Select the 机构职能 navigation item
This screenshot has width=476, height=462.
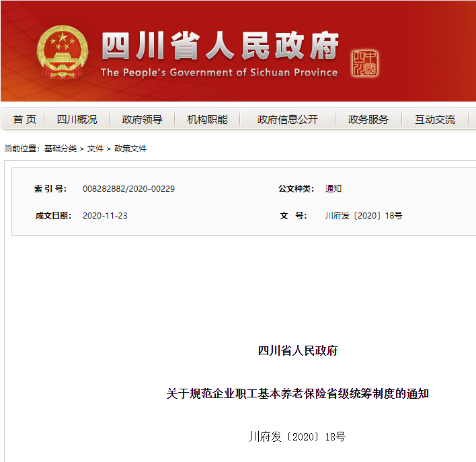coord(207,120)
